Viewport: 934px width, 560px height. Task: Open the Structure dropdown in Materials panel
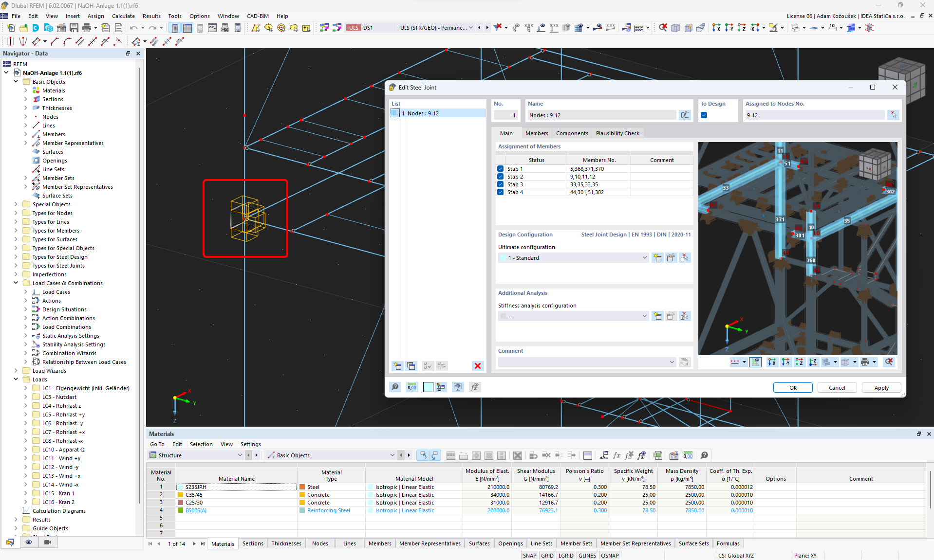[240, 455]
